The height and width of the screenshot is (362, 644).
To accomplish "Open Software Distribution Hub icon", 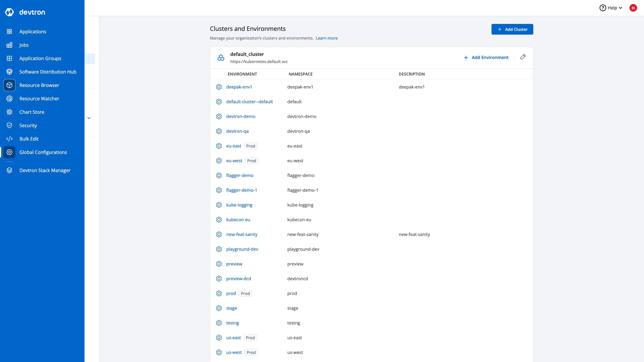I will coord(9,72).
